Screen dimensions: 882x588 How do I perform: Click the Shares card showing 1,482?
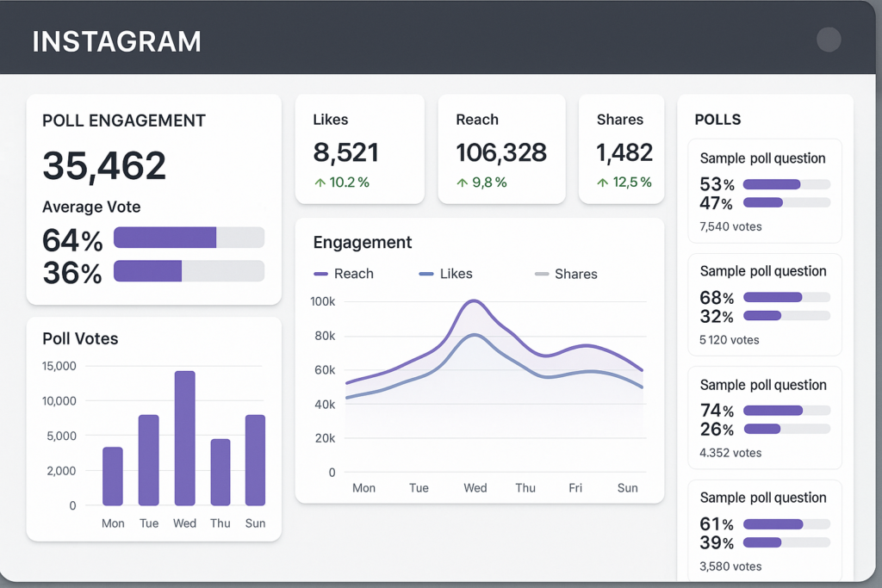[621, 149]
